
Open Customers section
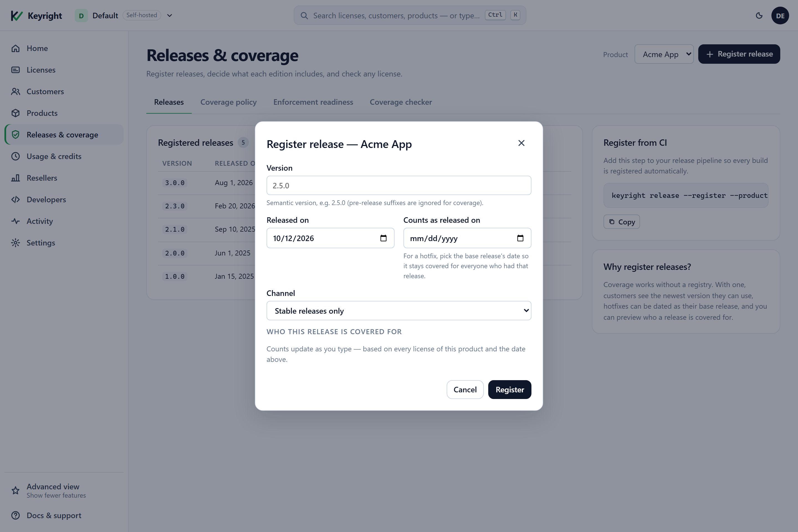point(64,92)
